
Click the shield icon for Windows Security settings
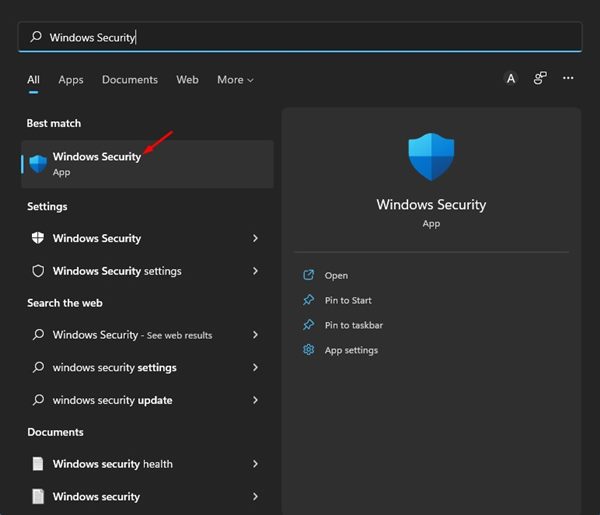pyautogui.click(x=38, y=271)
